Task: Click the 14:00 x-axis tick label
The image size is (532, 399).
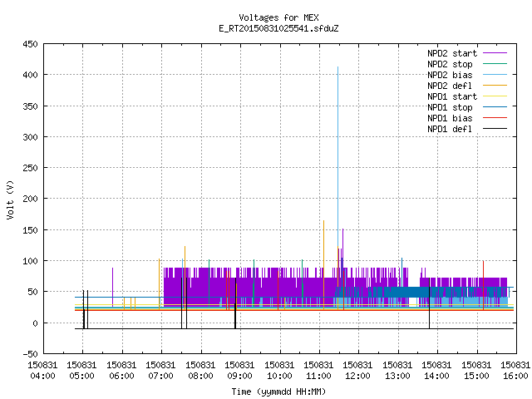Action: click(436, 376)
